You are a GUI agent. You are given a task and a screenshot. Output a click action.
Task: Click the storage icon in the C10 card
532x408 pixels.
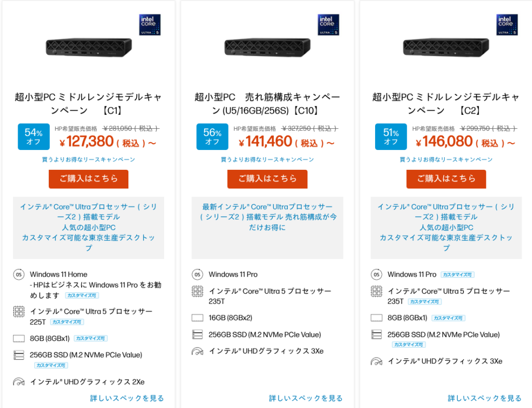pos(197,335)
